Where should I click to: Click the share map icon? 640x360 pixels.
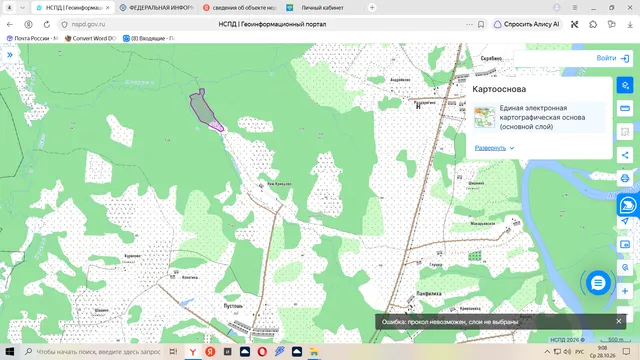pos(624,155)
